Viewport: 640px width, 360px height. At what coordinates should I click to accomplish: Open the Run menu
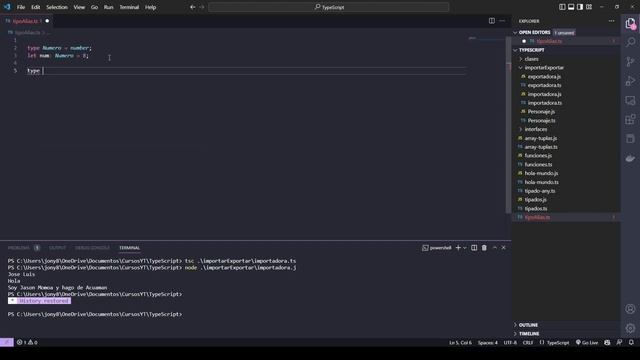pos(108,7)
